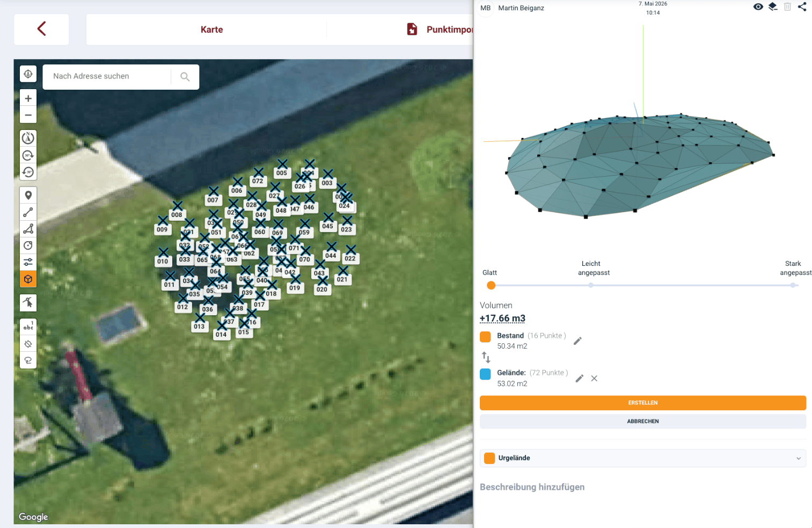The image size is (812, 528).
Task: Zoom in on the map
Action: [x=28, y=98]
